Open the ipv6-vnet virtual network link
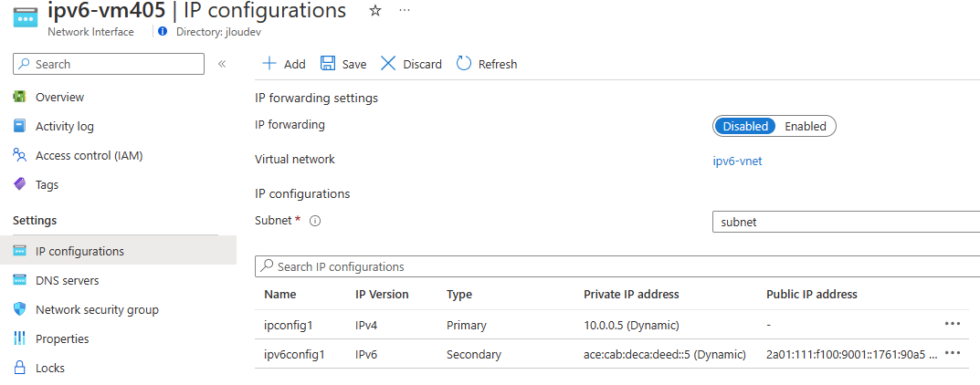The width and height of the screenshot is (980, 385). point(737,161)
